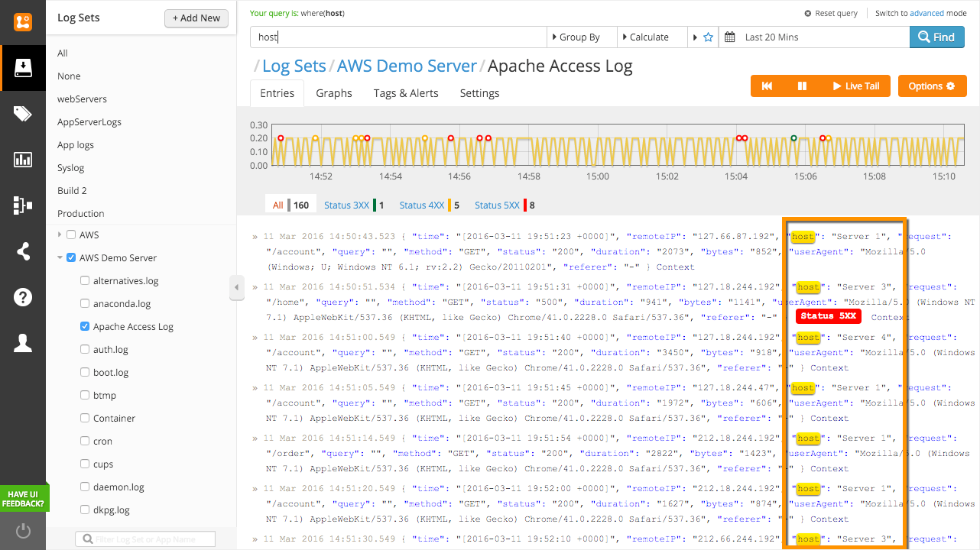Open the Tags & Alerts tab
Screen dimensions: 980x550
[406, 93]
